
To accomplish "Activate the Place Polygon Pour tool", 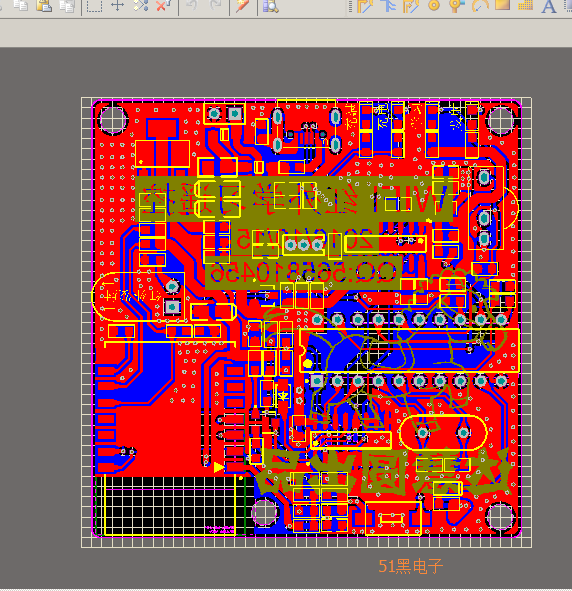I will [x=525, y=5].
